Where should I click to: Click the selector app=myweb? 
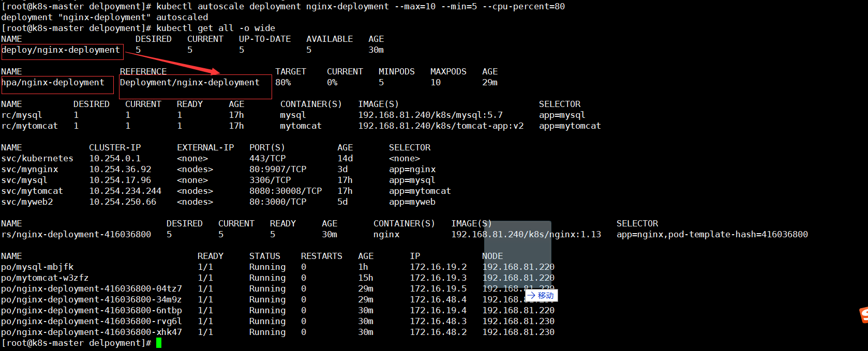(x=412, y=202)
